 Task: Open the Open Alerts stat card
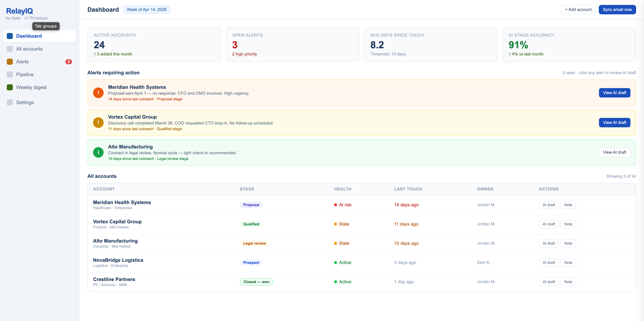click(x=292, y=45)
